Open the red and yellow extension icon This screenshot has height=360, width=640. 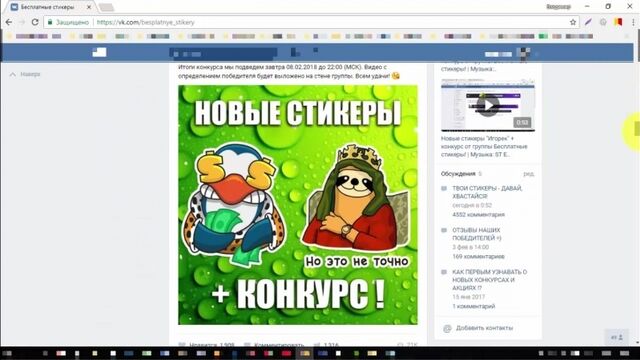pyautogui.click(x=618, y=22)
